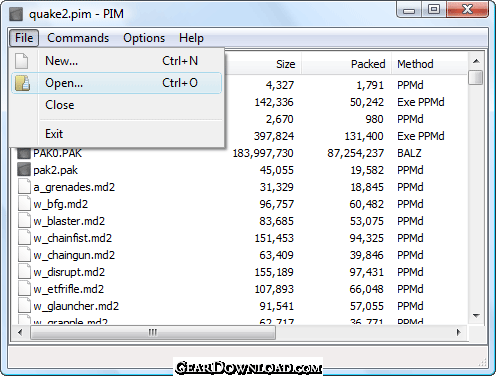Click the horizontal scrollbar thumb
This screenshot has width=496, height=376.
coord(153,333)
